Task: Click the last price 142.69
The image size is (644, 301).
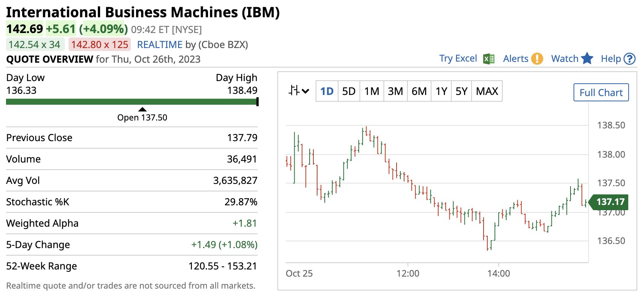Action: pos(25,29)
